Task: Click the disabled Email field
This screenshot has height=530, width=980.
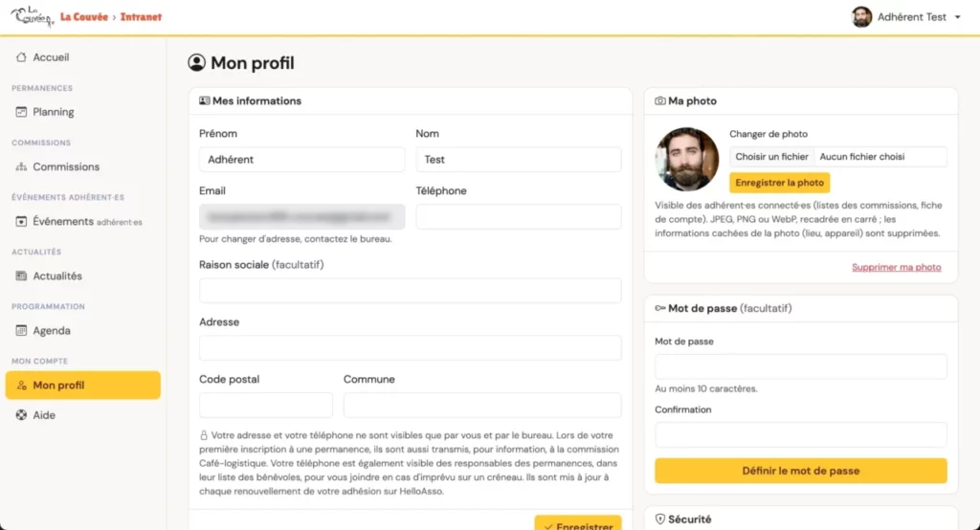Action: click(301, 217)
